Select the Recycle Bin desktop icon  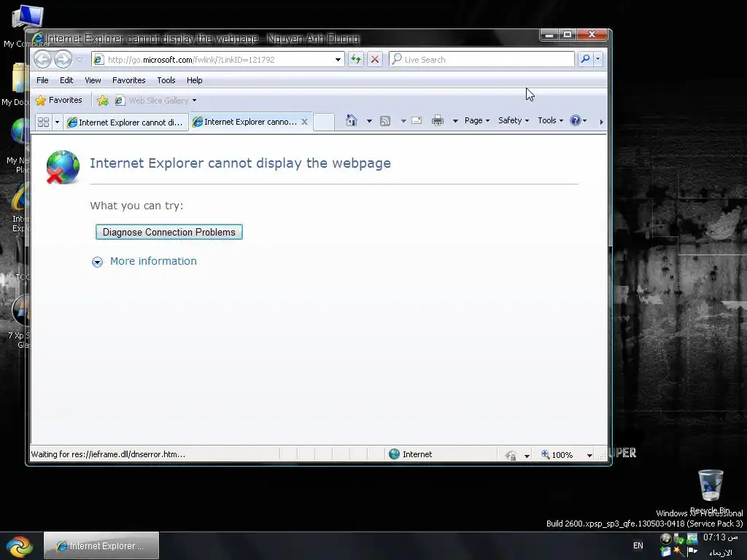[x=711, y=492]
